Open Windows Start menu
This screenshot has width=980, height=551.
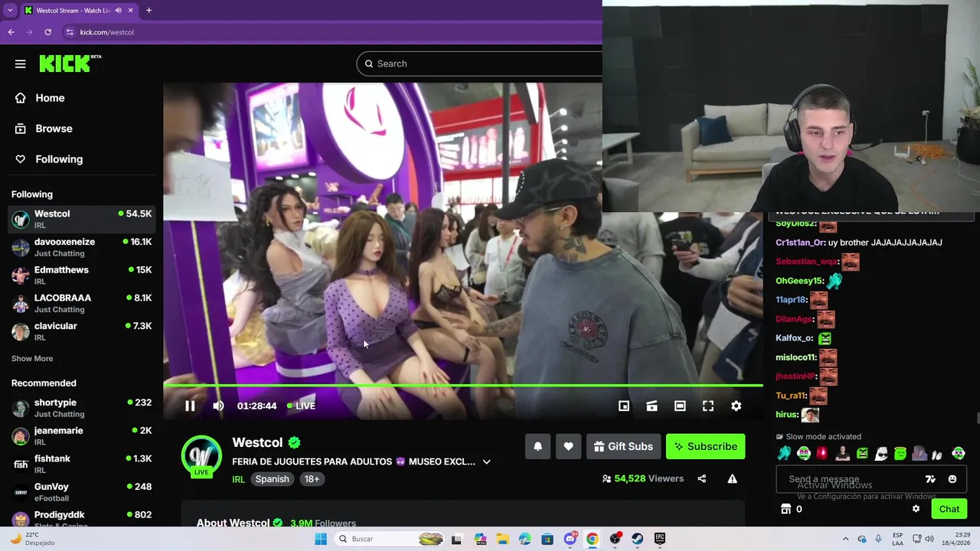coord(321,539)
